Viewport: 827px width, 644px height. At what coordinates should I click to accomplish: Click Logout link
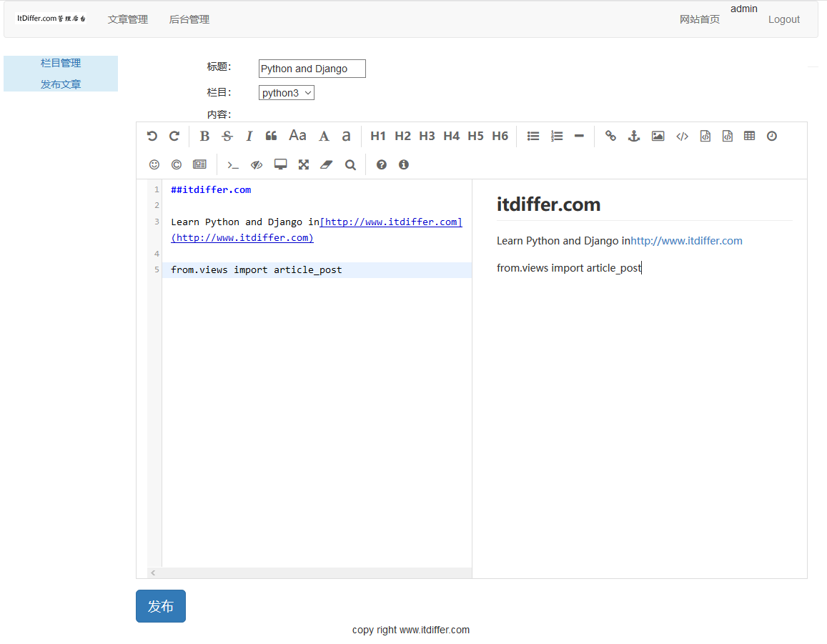pyautogui.click(x=783, y=19)
